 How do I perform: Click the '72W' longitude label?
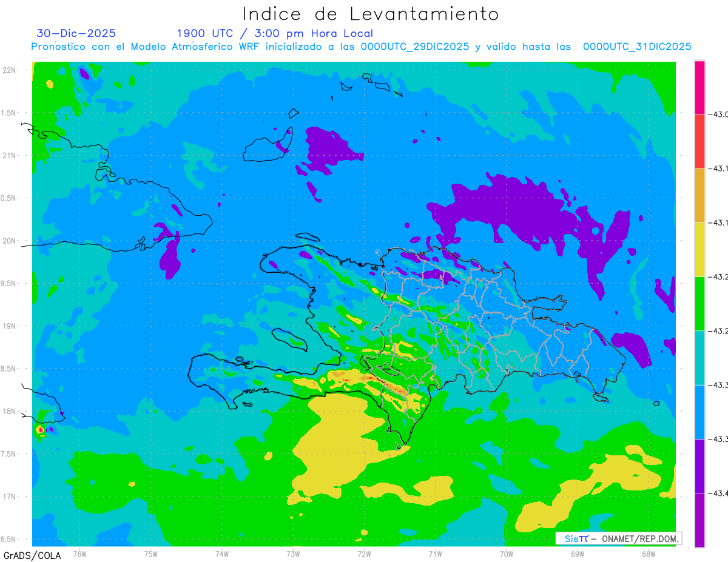[x=364, y=554]
